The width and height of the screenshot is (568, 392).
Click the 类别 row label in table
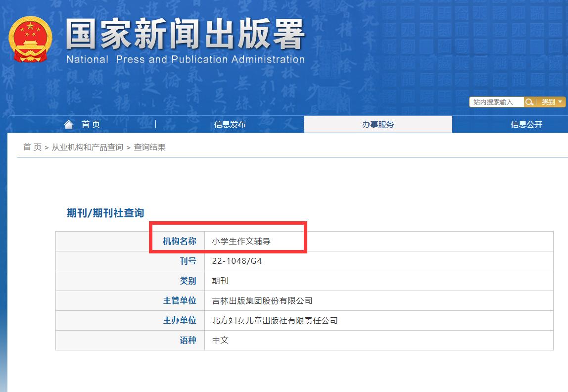coord(130,281)
